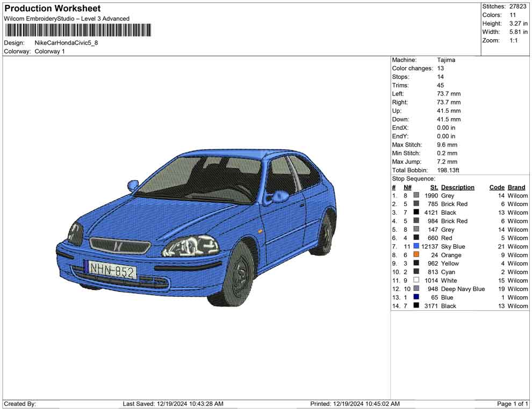Click the White thread swatch at stop 11
Image resolution: width=532 pixels, height=409 pixels.
coord(415,280)
